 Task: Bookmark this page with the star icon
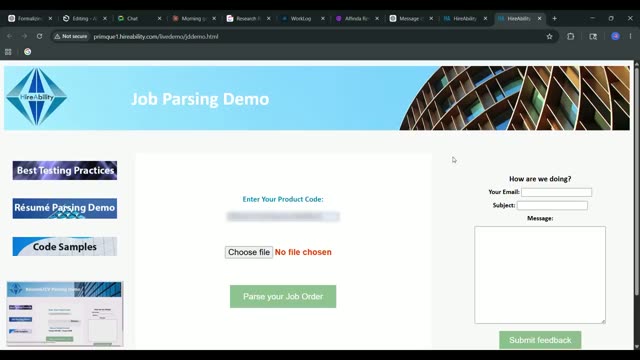tap(549, 36)
